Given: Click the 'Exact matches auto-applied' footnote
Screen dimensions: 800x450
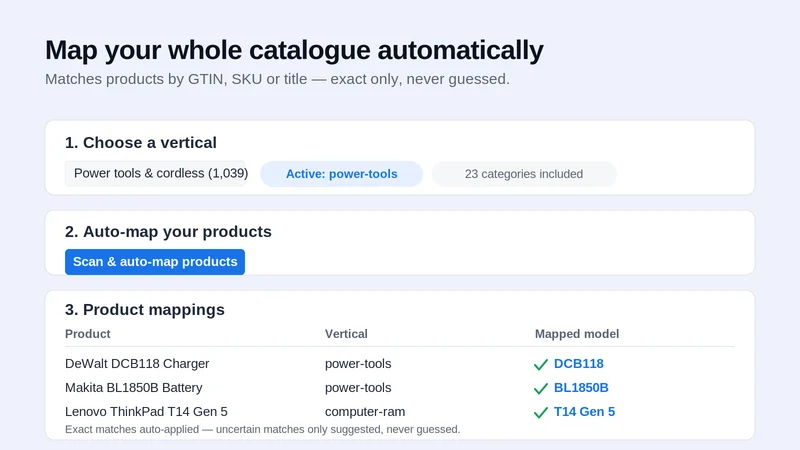Looking at the screenshot, I should (263, 429).
